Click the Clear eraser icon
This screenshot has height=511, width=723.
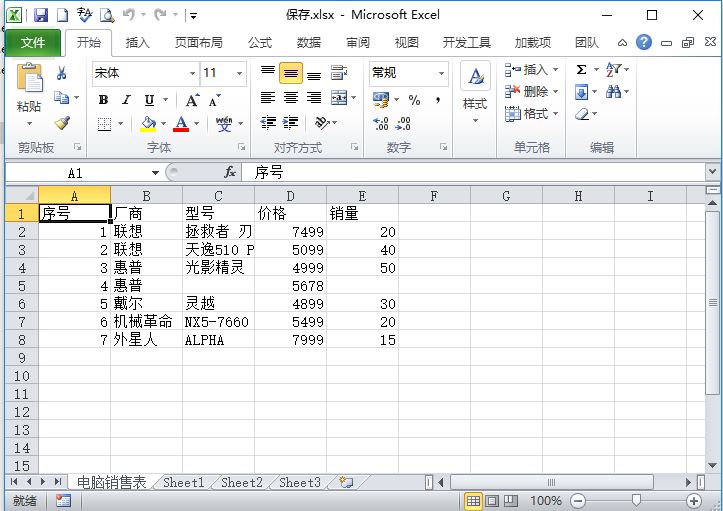pyautogui.click(x=582, y=113)
